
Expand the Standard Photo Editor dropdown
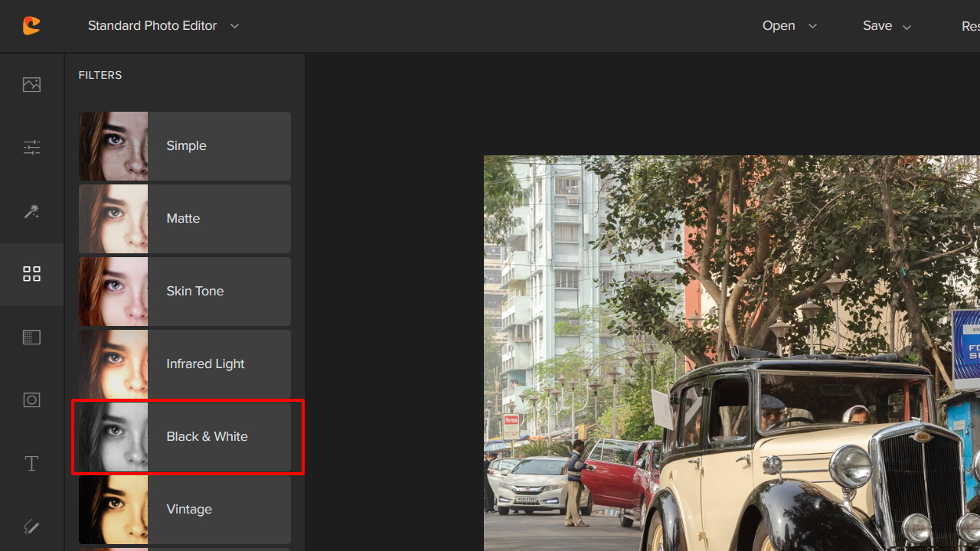click(x=235, y=26)
